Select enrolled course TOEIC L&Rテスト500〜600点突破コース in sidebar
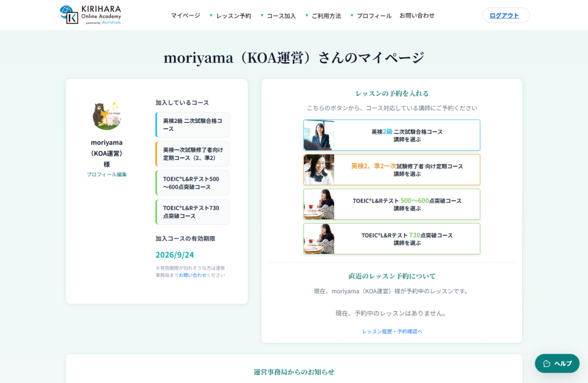The height and width of the screenshot is (383, 588). click(193, 183)
